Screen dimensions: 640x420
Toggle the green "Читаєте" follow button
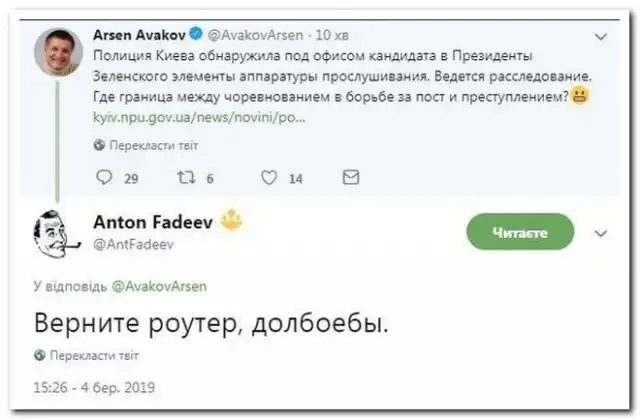(x=520, y=233)
